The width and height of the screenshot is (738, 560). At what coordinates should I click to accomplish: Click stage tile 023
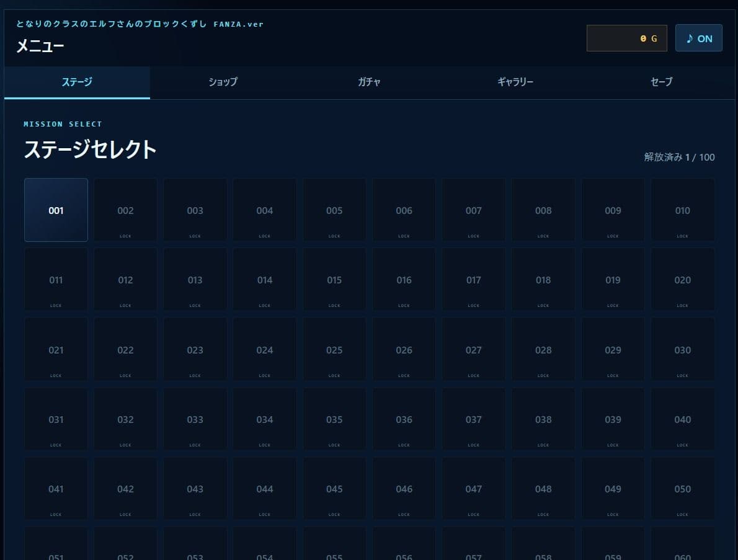(195, 349)
